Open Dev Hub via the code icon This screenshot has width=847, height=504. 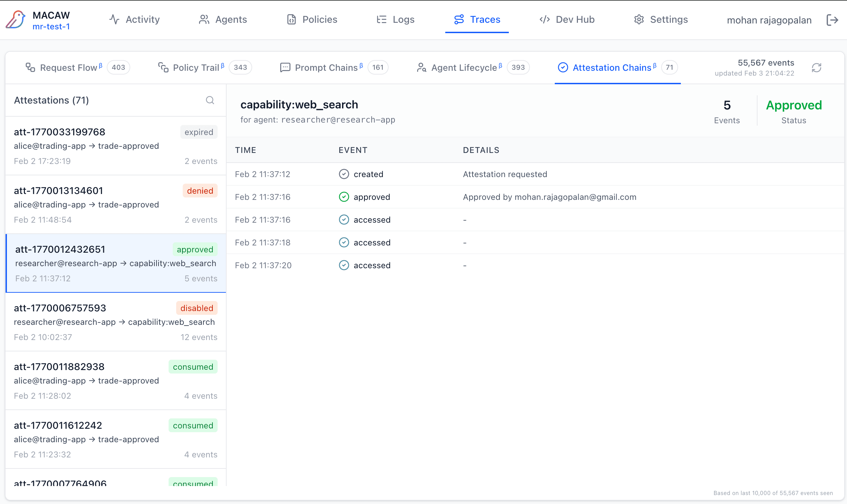click(544, 20)
